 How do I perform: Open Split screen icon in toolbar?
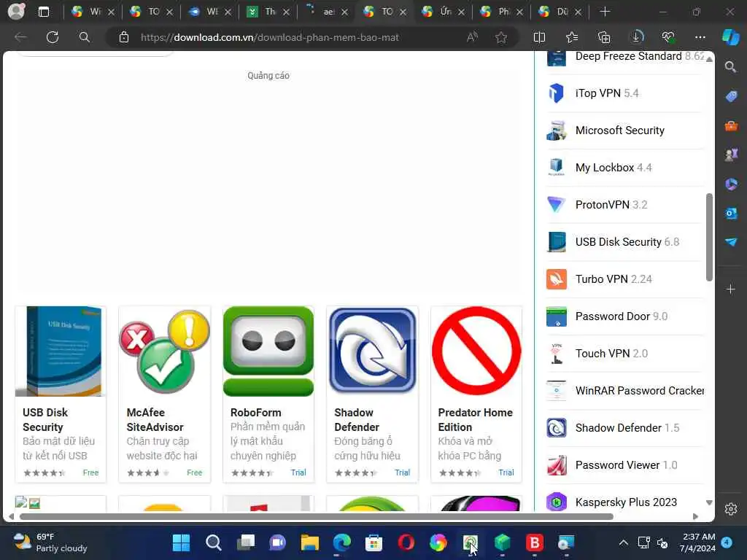point(539,37)
